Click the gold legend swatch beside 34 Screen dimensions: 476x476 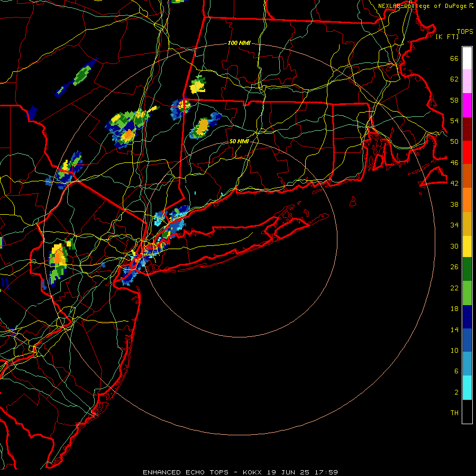pyautogui.click(x=467, y=224)
